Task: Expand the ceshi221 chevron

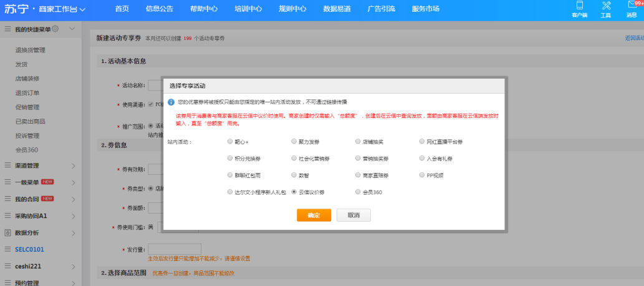Action: click(74, 267)
